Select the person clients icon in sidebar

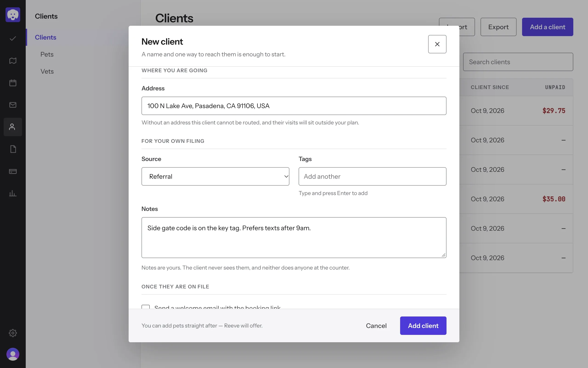(x=13, y=127)
